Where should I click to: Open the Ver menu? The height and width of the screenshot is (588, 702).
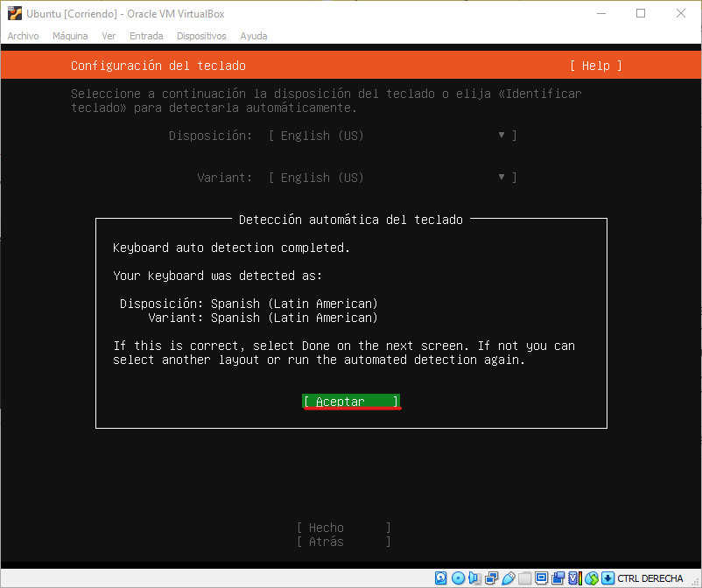click(x=109, y=36)
